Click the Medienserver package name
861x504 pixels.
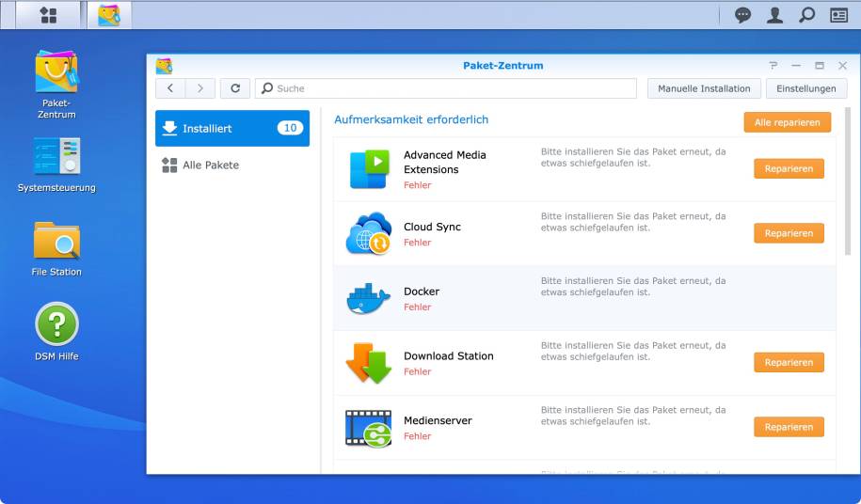[x=438, y=420]
